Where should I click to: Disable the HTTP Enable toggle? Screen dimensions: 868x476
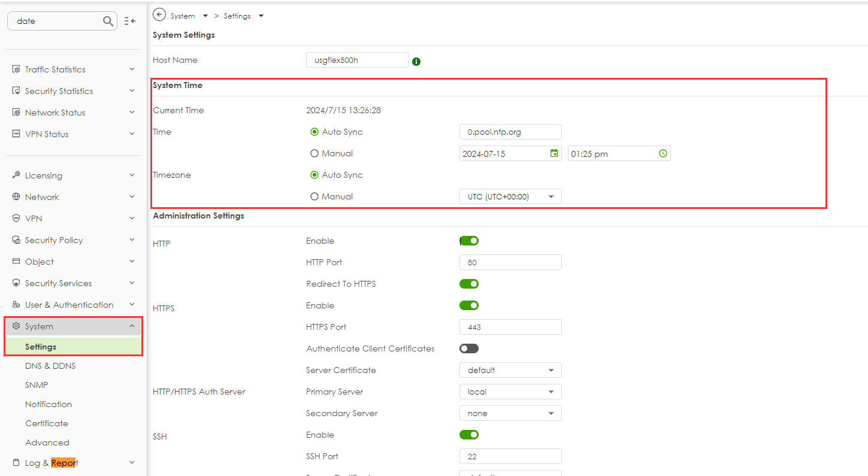pos(469,241)
